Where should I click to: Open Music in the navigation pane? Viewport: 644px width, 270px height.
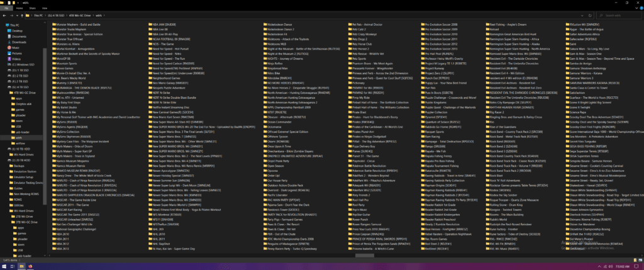click(x=13, y=48)
